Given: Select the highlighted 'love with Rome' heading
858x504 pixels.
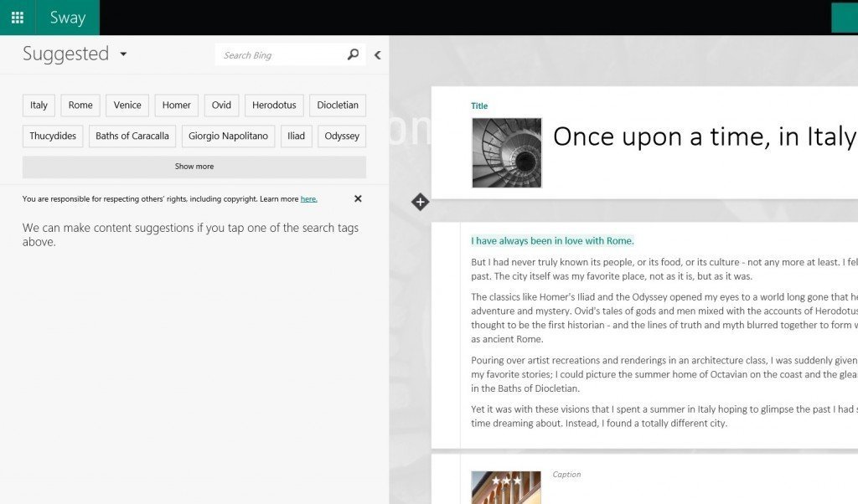Looking at the screenshot, I should click(x=552, y=241).
